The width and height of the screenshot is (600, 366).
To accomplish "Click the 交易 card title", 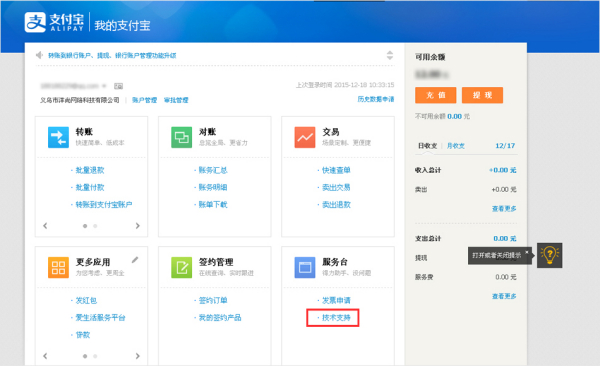I will [x=331, y=132].
